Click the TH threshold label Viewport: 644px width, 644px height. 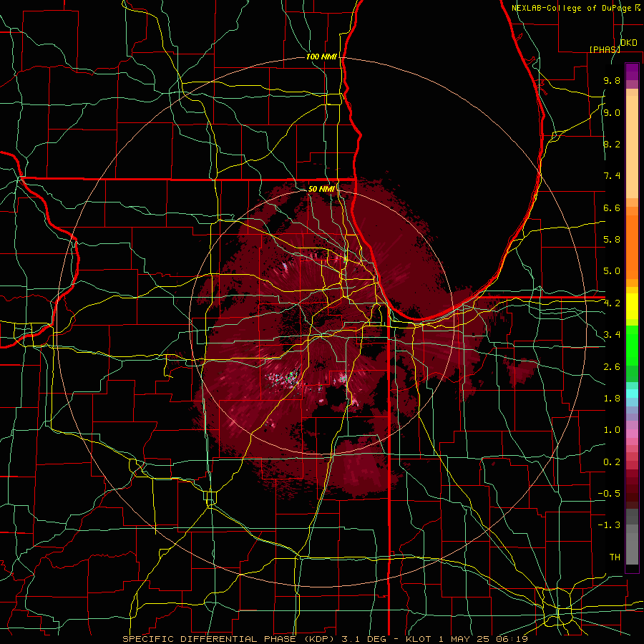(615, 557)
